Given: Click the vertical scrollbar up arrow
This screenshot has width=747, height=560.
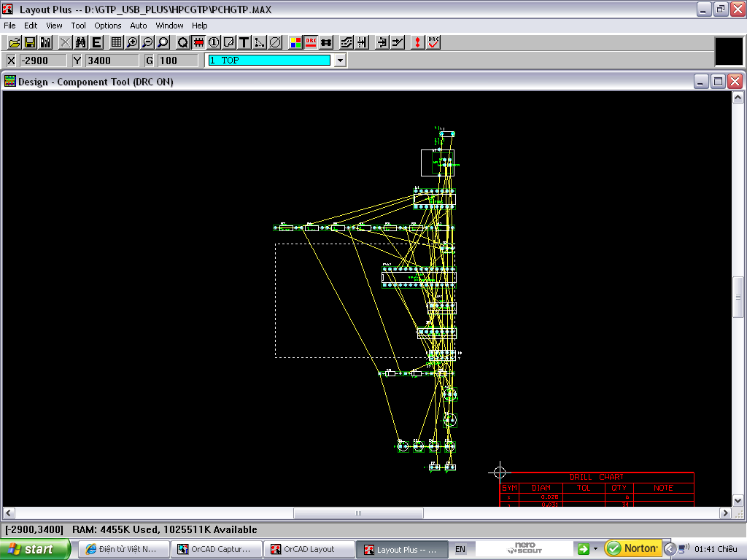Looking at the screenshot, I should [x=738, y=97].
